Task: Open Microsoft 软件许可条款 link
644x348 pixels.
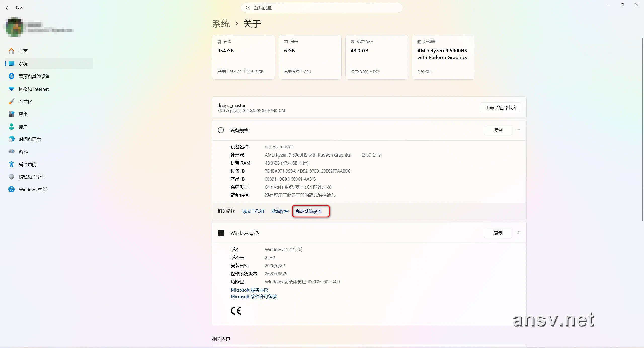Action: tap(254, 297)
